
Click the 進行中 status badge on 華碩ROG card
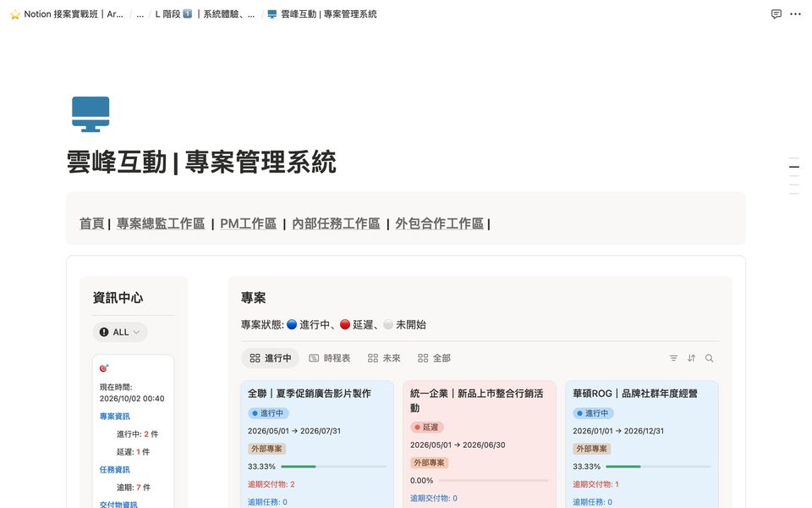pyautogui.click(x=594, y=413)
